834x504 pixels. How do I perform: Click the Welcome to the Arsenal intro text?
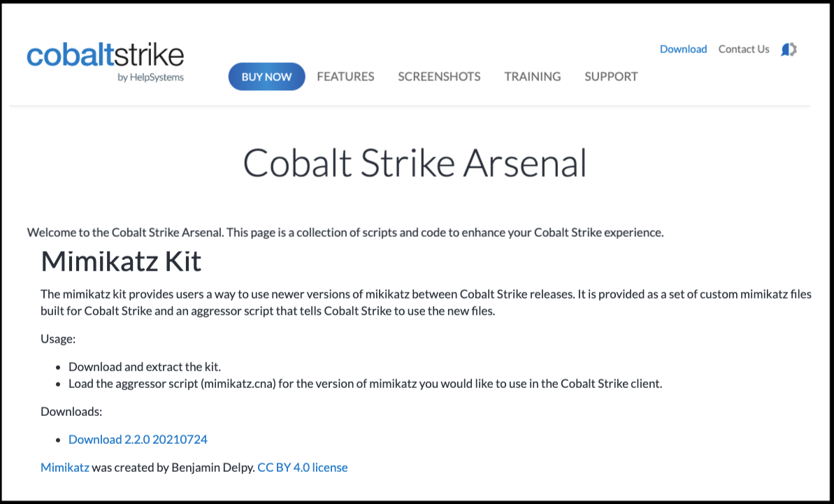tap(345, 233)
